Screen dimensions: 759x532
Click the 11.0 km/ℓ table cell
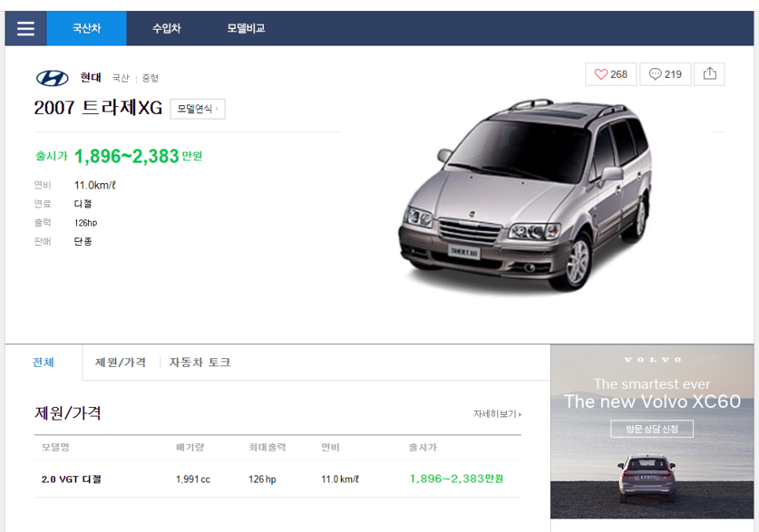pyautogui.click(x=340, y=479)
